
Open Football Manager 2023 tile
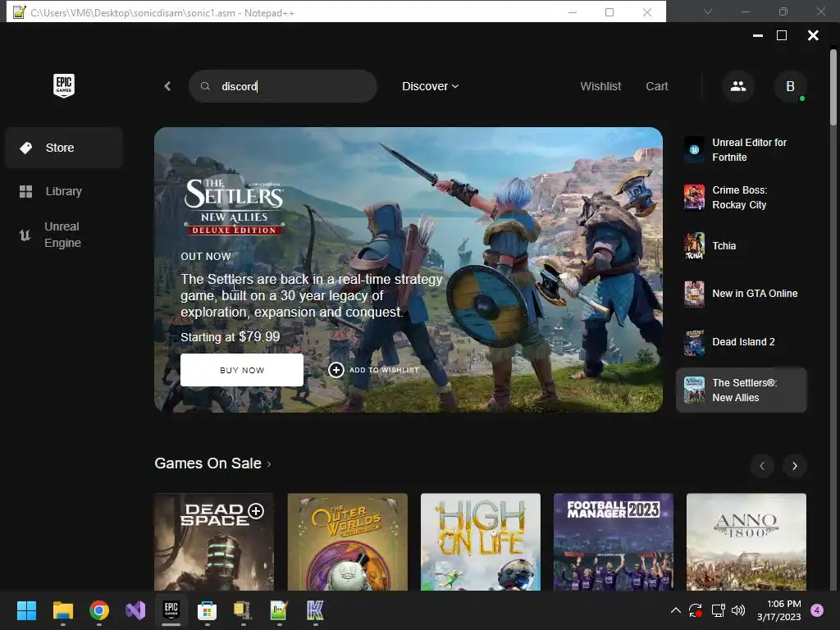(x=614, y=542)
